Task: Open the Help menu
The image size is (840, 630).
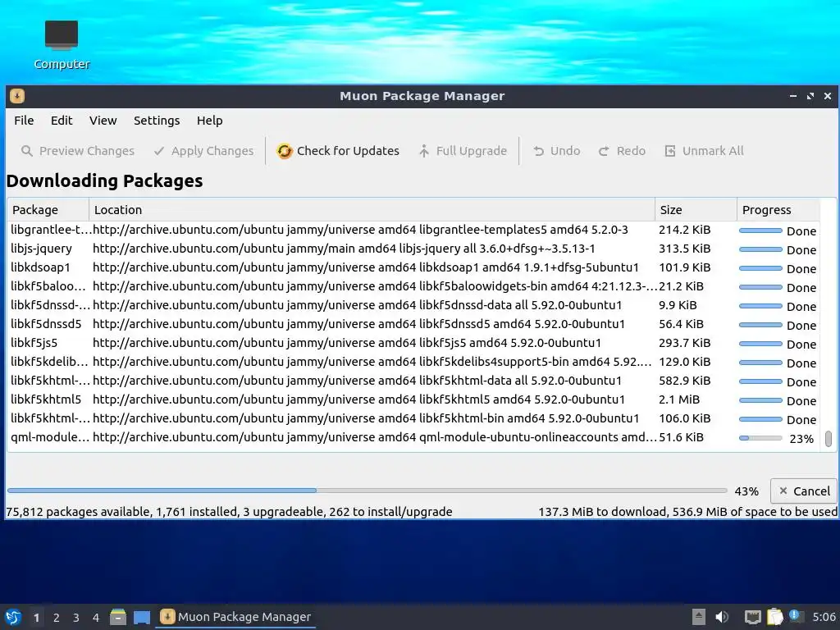Action: 209,121
